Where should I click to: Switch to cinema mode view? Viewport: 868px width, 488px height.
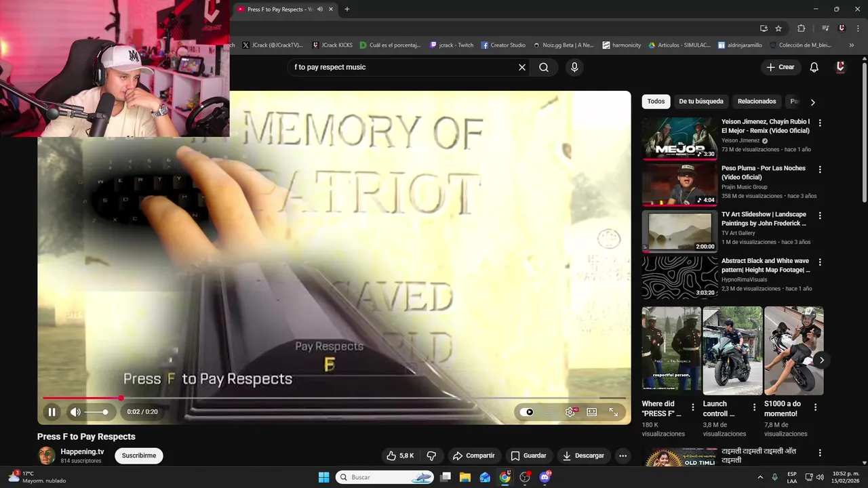(591, 412)
